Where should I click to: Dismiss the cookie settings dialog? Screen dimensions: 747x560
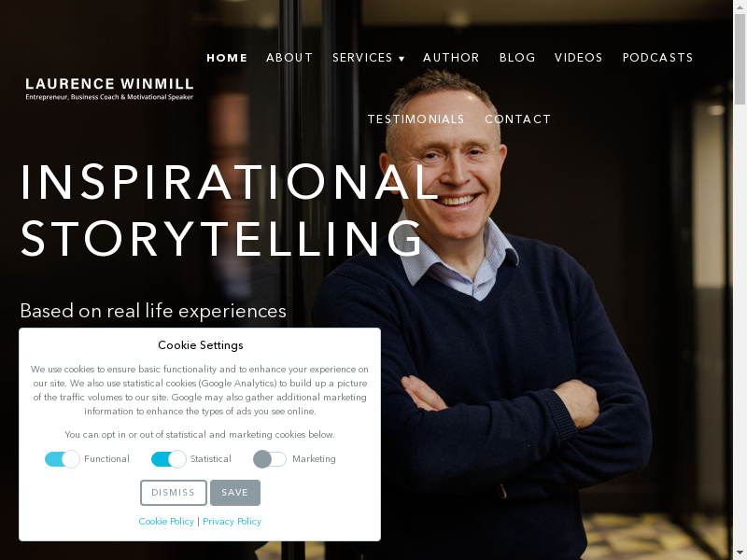(x=174, y=493)
